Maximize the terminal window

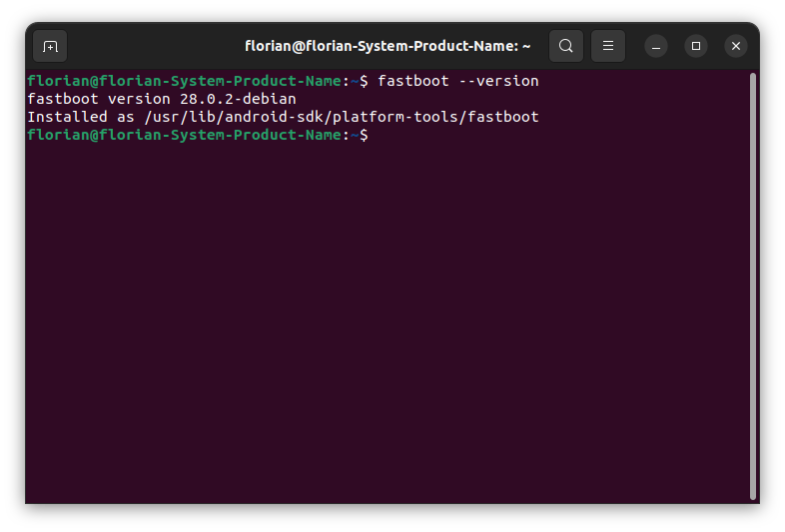[x=696, y=46]
